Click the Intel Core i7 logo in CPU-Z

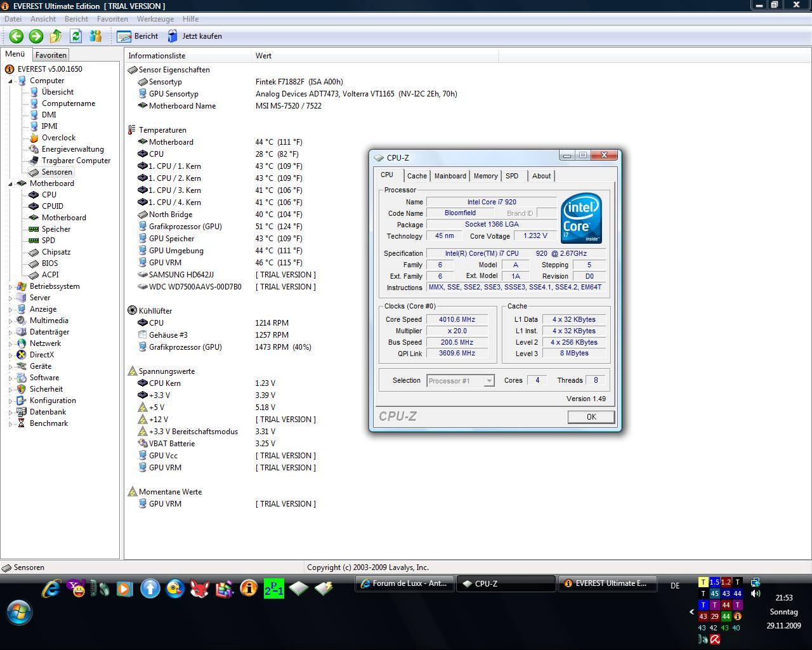(581, 218)
